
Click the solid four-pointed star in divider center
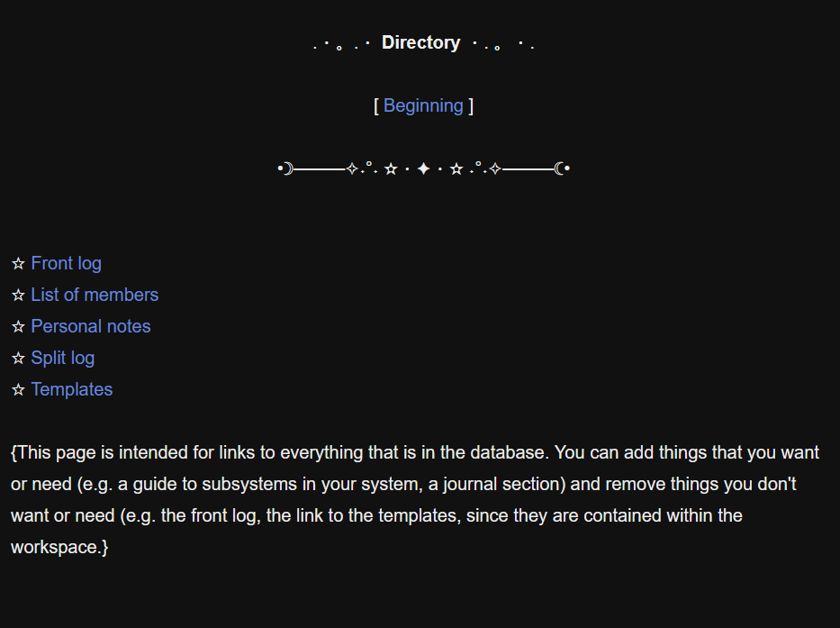click(x=423, y=168)
